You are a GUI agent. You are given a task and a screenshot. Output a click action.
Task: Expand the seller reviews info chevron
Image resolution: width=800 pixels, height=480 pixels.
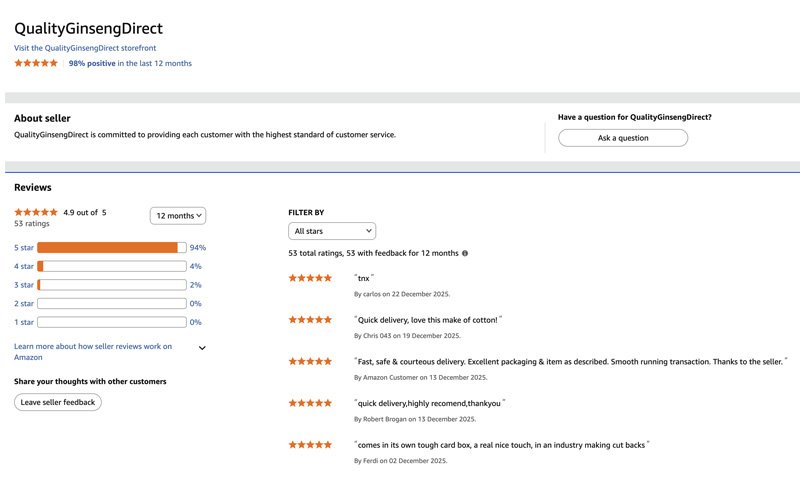[x=202, y=348]
